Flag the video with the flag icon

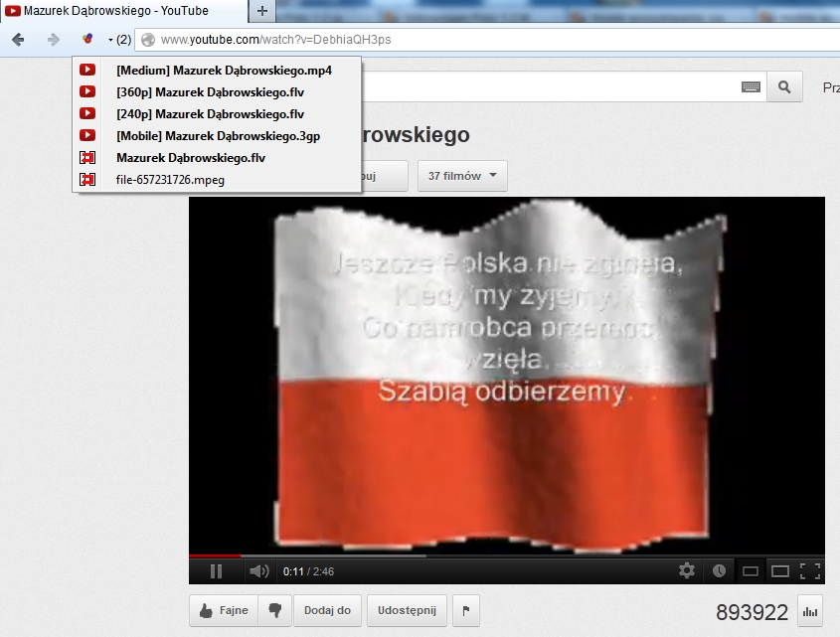pyautogui.click(x=465, y=611)
